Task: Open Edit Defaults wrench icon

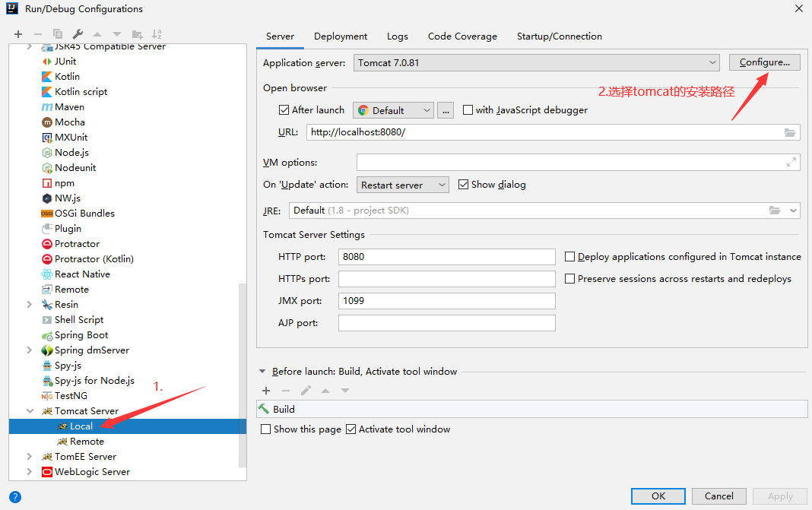Action: coord(78,34)
